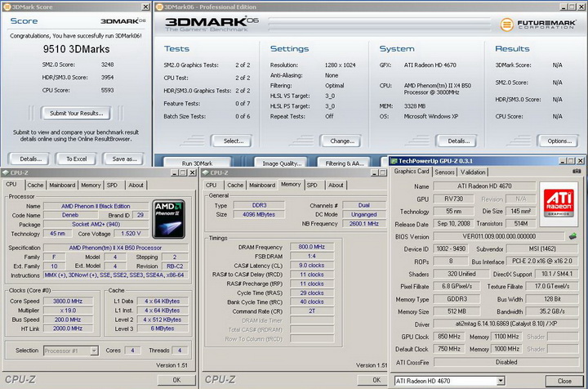588x389 pixels.
Task: Click the AMD Phenom II logo in CPU-Z
Action: tap(169, 219)
